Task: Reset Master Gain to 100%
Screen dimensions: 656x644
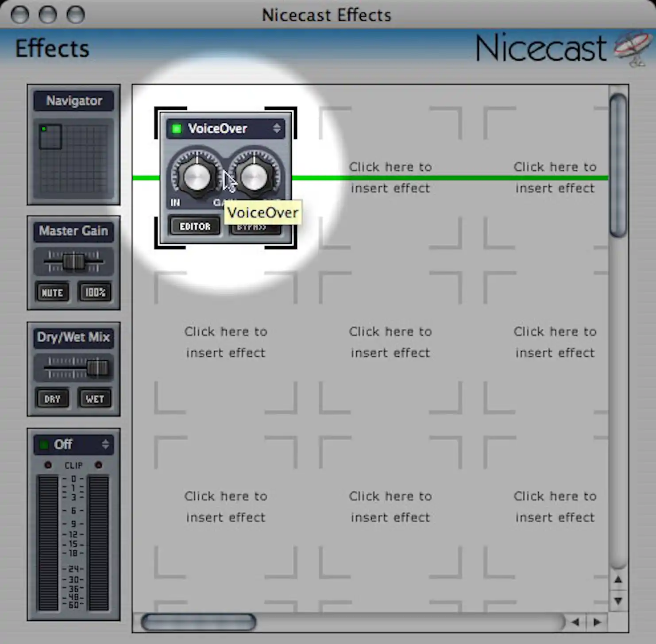Action: tap(94, 292)
